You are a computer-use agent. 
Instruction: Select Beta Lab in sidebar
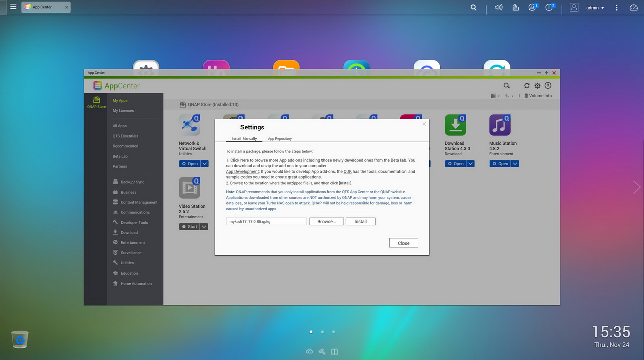pos(120,156)
